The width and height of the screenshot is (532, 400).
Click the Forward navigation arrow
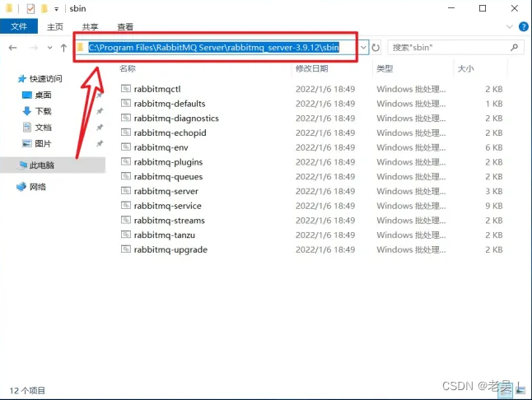pos(33,48)
